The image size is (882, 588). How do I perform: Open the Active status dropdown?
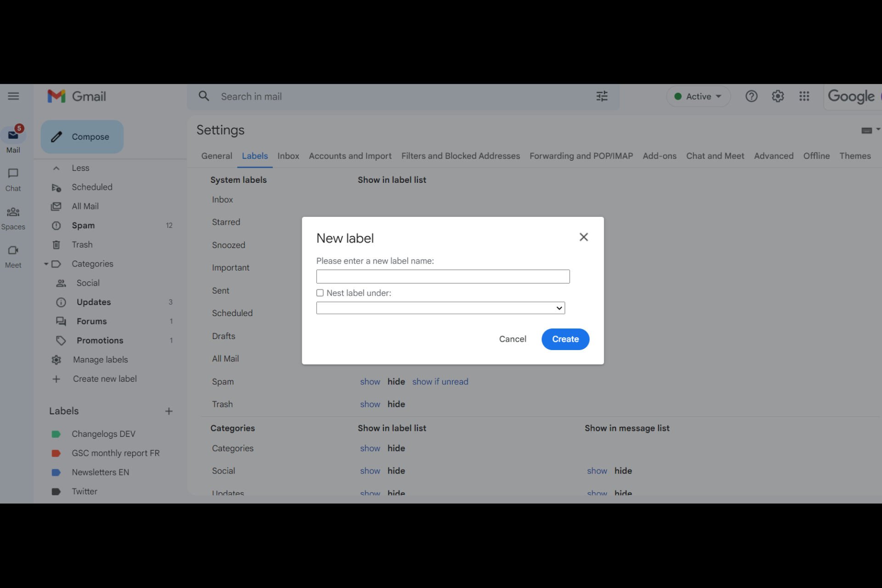point(698,96)
